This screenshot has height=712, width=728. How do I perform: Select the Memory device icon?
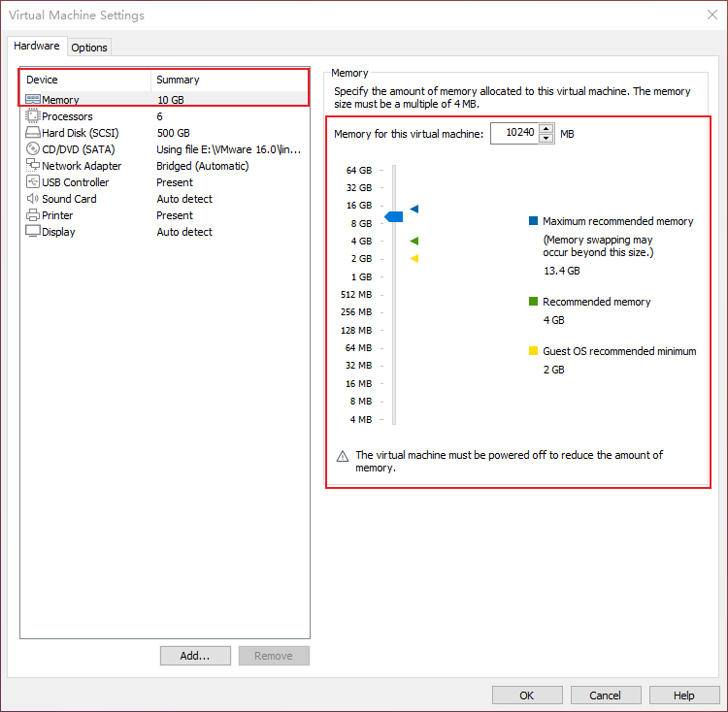point(33,100)
